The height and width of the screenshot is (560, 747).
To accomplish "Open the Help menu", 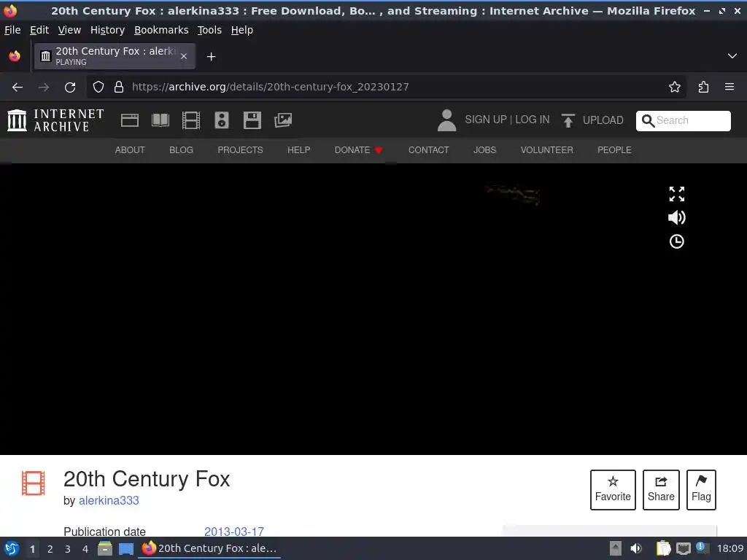I will pos(242,30).
